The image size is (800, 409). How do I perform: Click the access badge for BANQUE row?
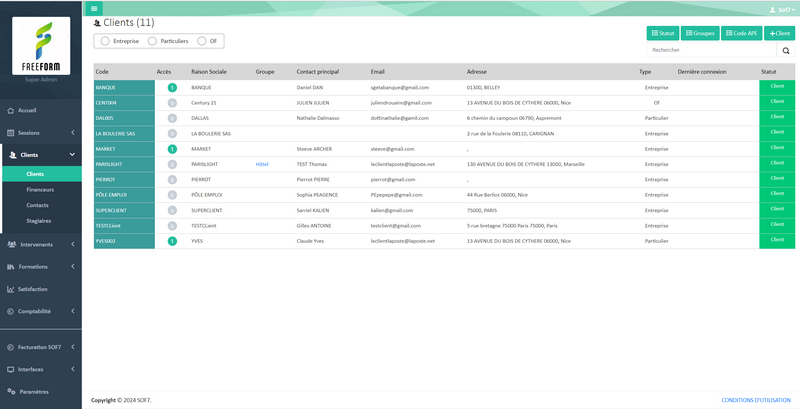[x=172, y=88]
